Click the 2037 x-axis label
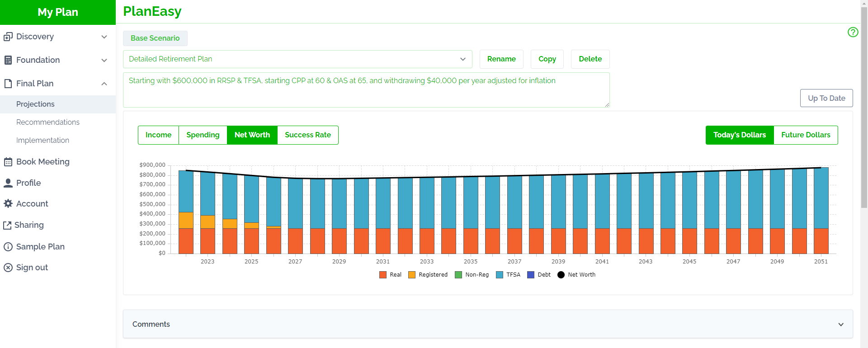 514,262
